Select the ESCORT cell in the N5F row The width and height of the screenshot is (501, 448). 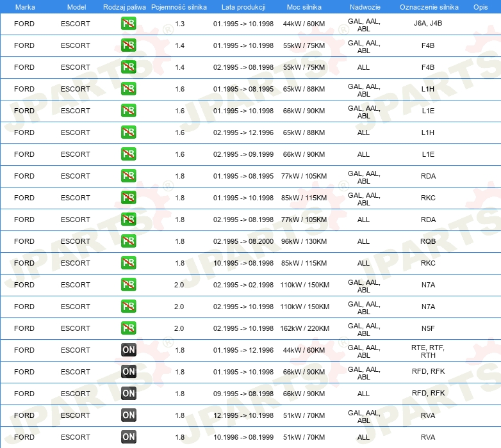(76, 328)
